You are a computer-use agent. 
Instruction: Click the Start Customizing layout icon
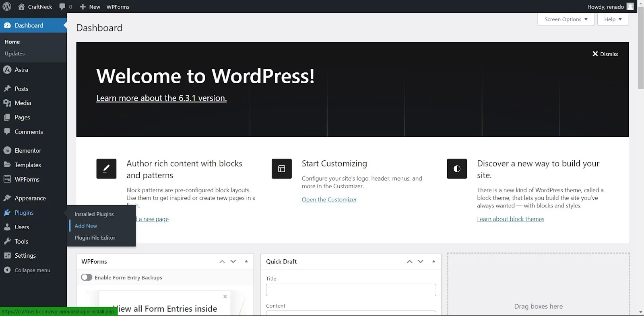point(282,169)
